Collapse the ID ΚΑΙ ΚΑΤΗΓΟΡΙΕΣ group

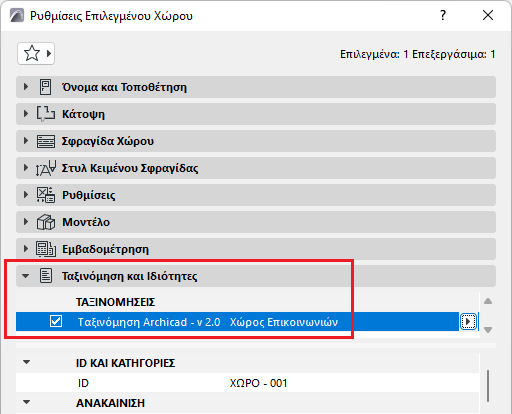[x=26, y=362]
